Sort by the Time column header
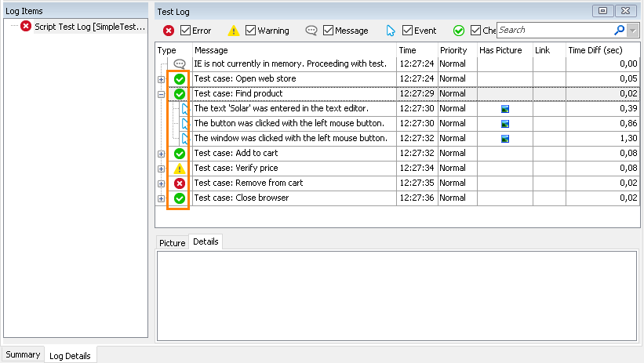 [408, 50]
